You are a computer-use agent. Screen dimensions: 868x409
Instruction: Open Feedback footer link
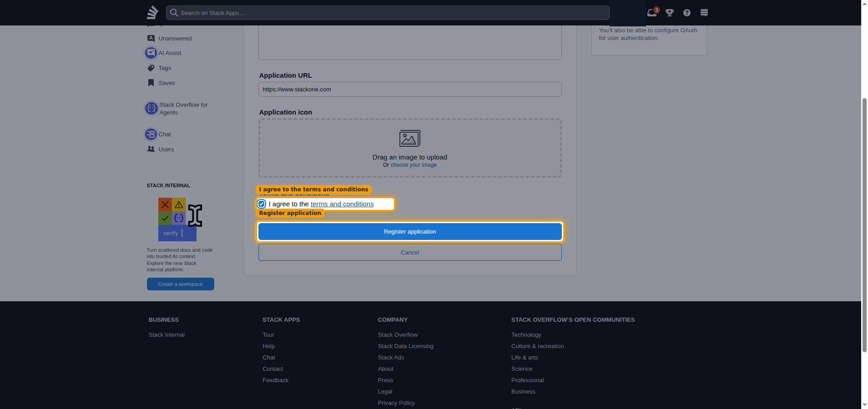click(275, 380)
